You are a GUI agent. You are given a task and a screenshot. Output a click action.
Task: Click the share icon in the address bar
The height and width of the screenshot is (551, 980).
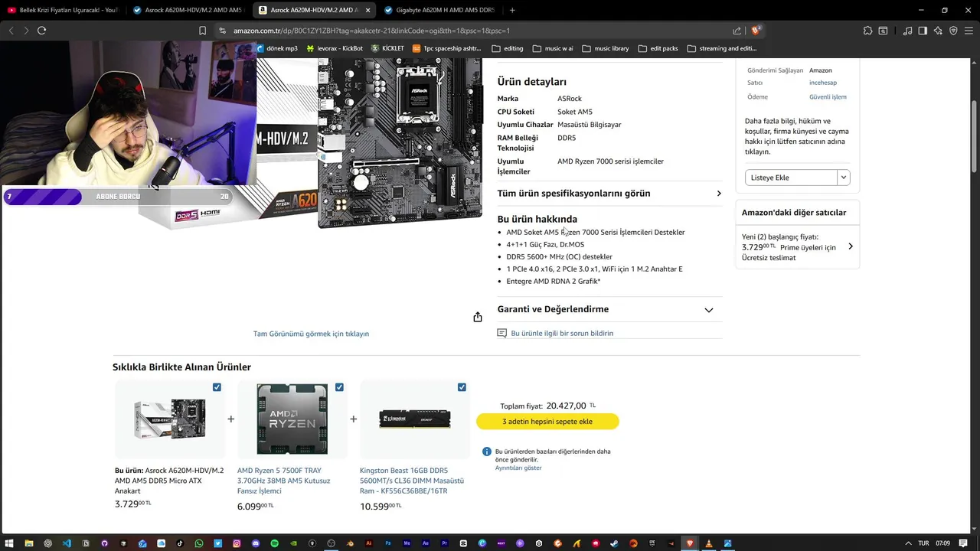coord(737,31)
